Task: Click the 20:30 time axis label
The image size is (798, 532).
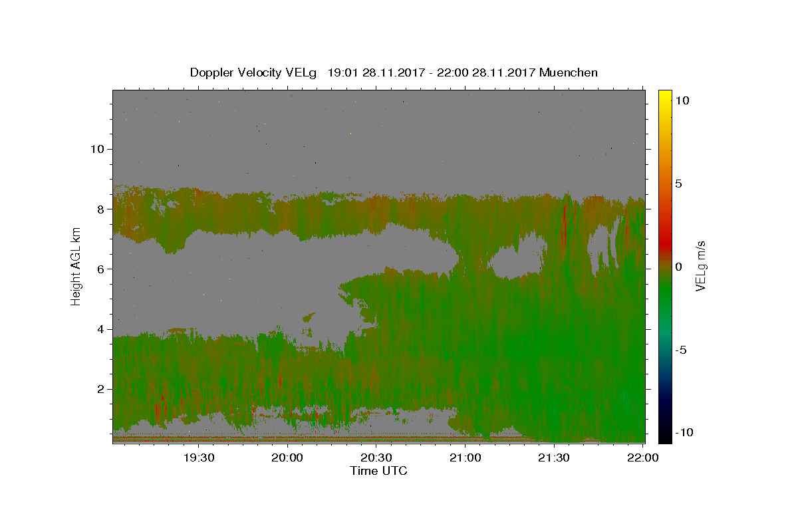Action: pos(376,458)
